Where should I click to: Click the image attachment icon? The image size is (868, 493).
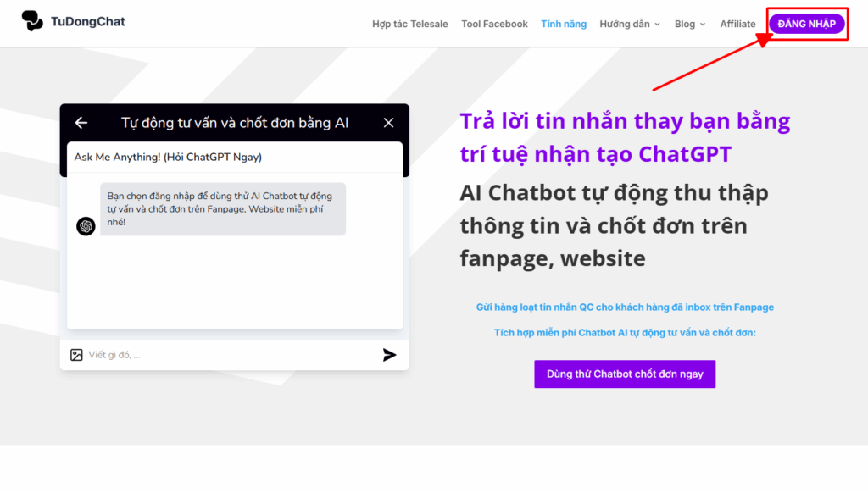tap(76, 355)
